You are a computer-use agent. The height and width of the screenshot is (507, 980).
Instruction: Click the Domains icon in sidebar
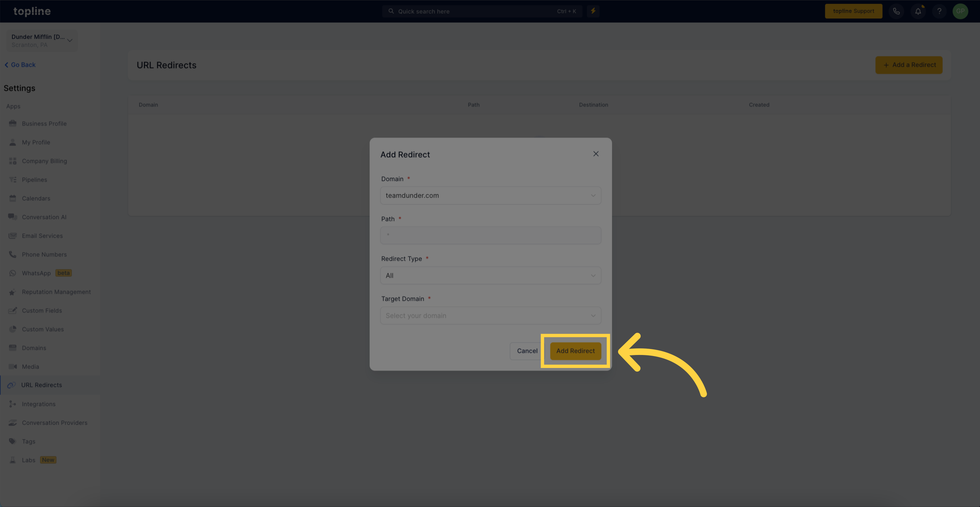coord(13,348)
